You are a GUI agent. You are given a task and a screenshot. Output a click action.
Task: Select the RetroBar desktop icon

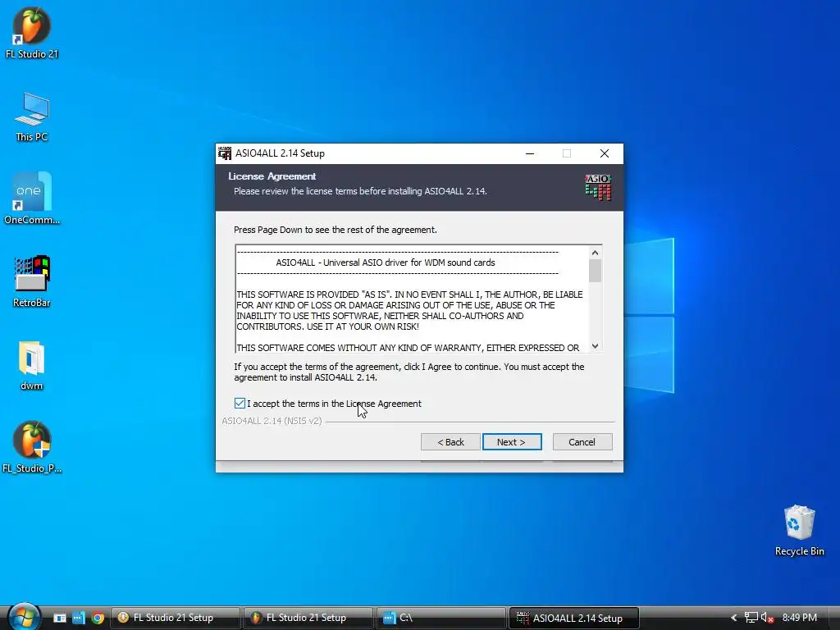(x=32, y=281)
